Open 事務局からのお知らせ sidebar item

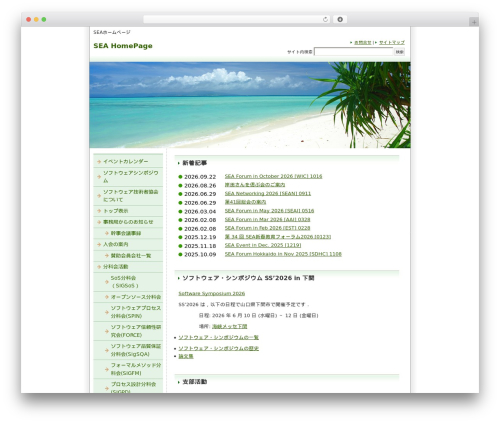tap(128, 222)
